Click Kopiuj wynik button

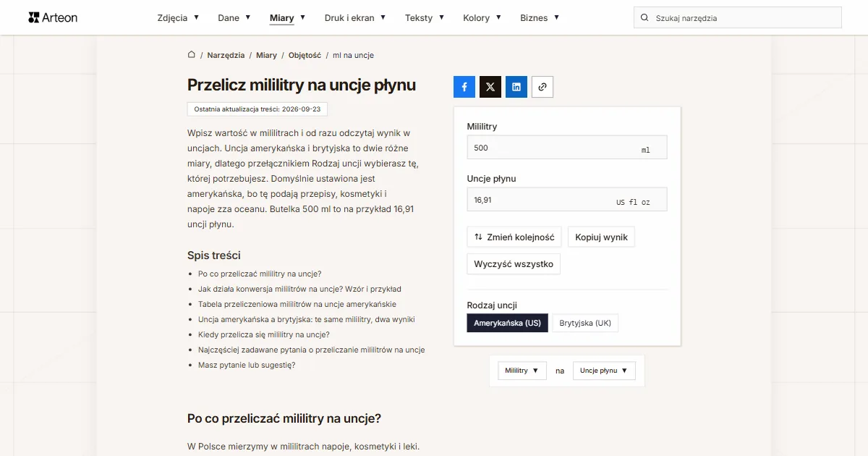pos(601,237)
